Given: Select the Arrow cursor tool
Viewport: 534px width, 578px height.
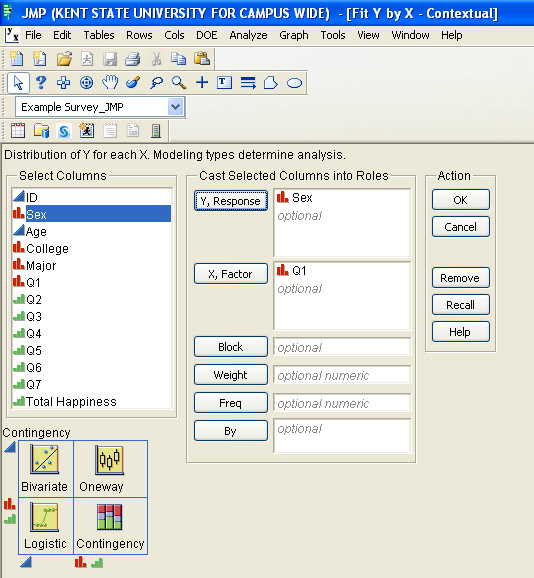Looking at the screenshot, I should (x=18, y=83).
